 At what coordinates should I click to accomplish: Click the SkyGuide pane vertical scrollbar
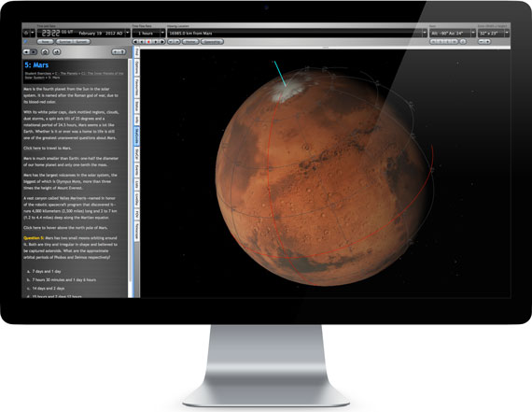(x=130, y=170)
